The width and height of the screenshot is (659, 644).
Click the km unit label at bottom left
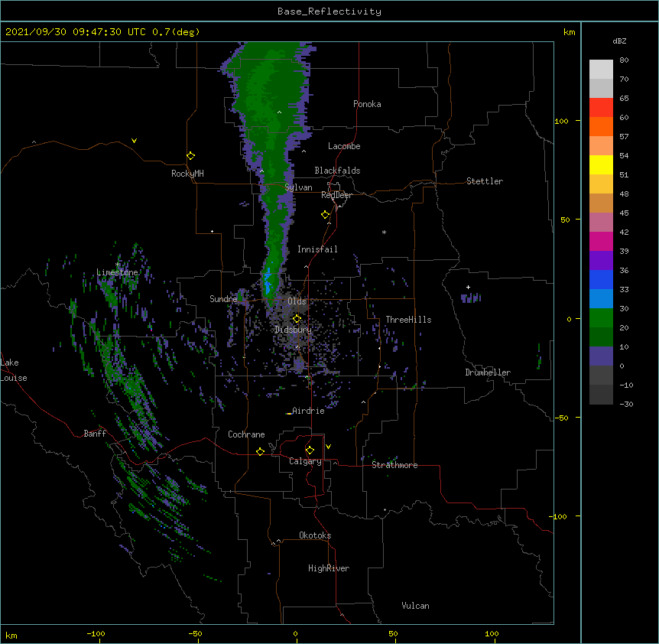[11, 635]
